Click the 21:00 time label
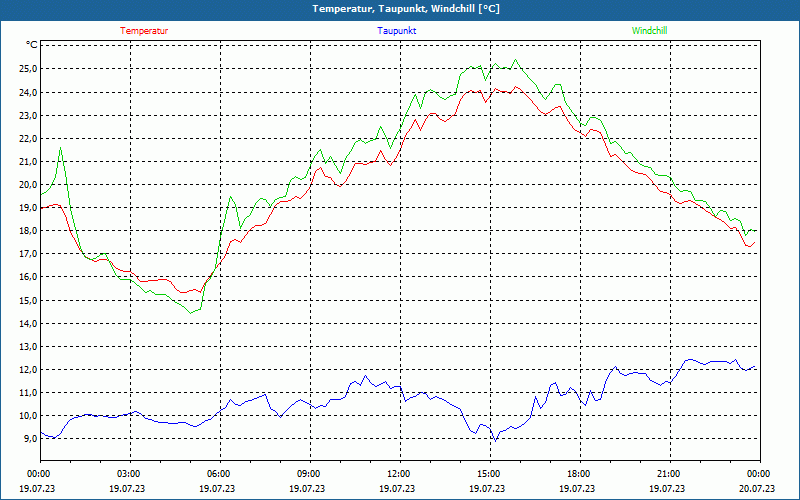This screenshot has height=500, width=800. [x=668, y=474]
